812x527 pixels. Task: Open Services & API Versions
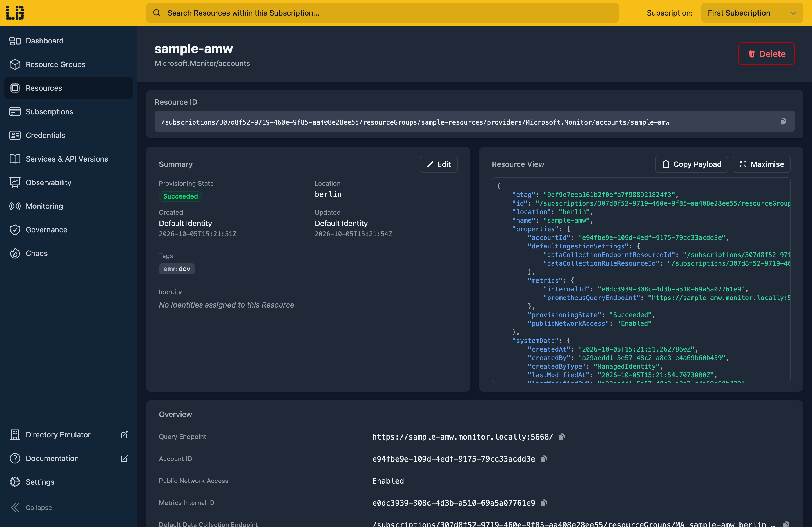click(68, 159)
